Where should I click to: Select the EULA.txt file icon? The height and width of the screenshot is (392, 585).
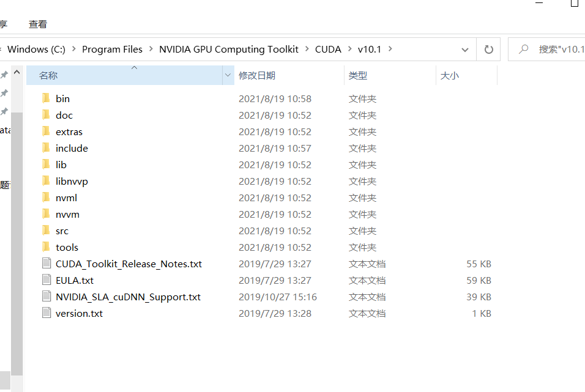coord(47,279)
